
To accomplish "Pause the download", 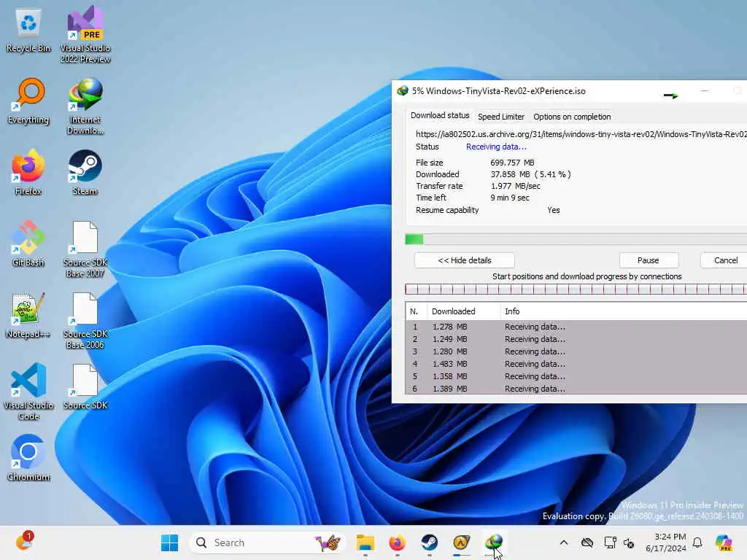I will 649,260.
